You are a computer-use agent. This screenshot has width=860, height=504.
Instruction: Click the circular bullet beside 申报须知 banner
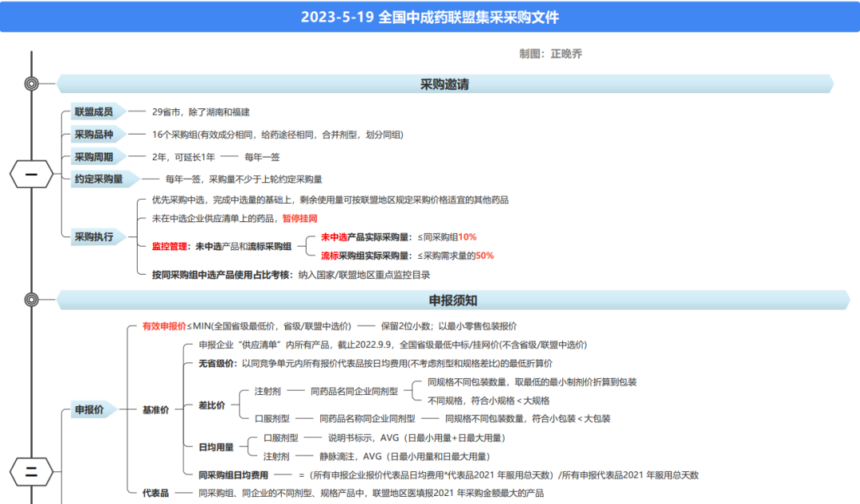tap(30, 300)
